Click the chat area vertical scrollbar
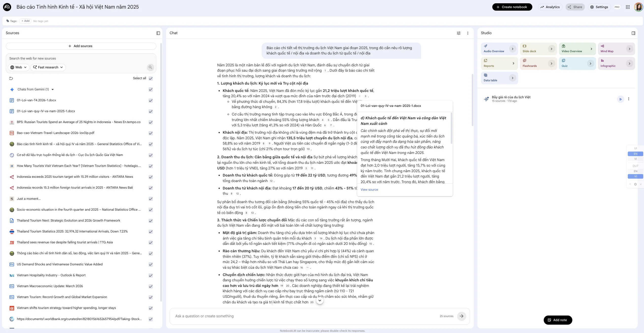 tap(472, 100)
